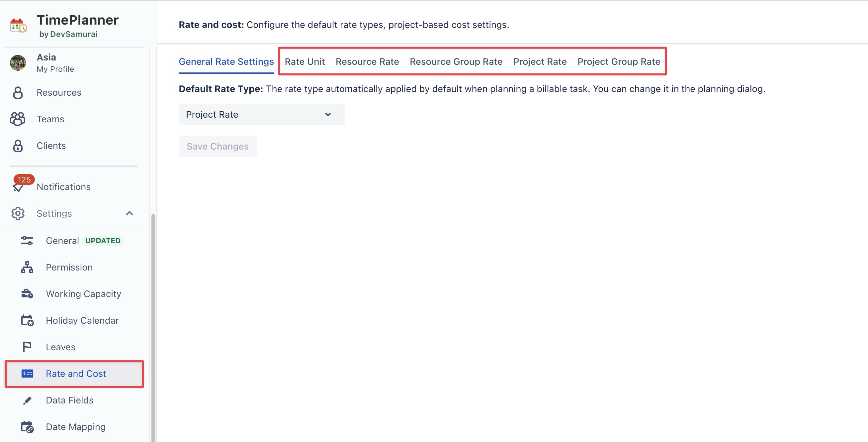Click the Data Fields pencil icon
Viewport: 868px width, 442px height.
pyautogui.click(x=27, y=400)
